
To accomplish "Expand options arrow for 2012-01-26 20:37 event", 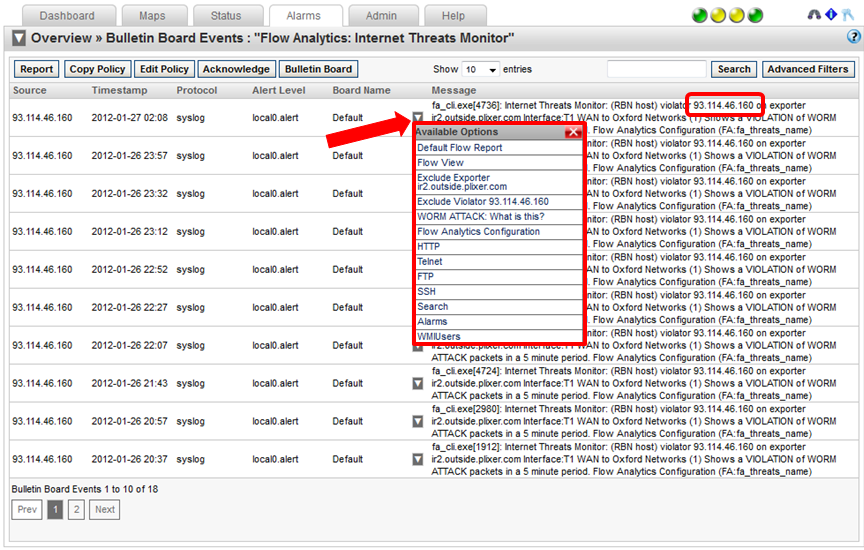I will [418, 459].
